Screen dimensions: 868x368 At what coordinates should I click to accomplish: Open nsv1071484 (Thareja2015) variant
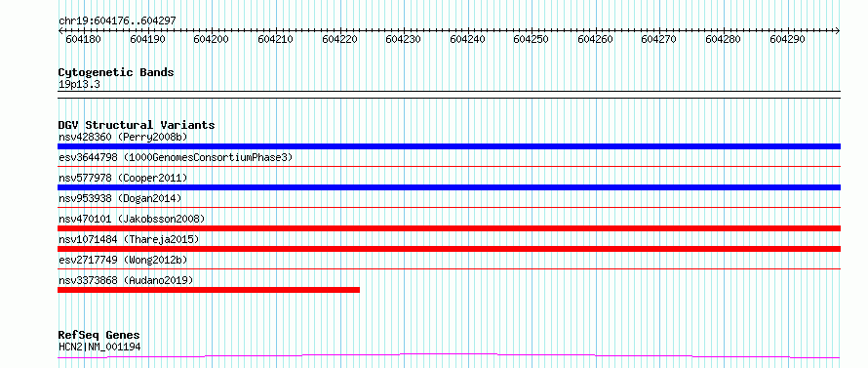[x=129, y=239]
